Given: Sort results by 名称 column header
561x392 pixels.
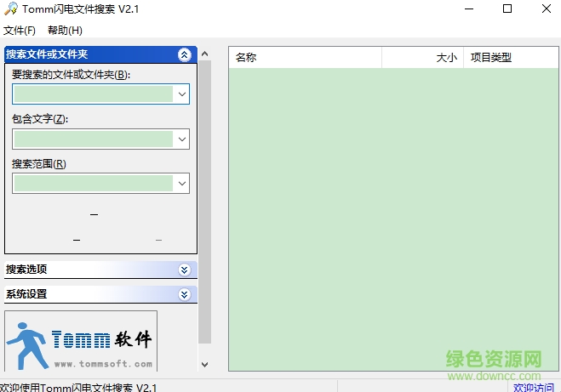Looking at the screenshot, I should (305, 58).
